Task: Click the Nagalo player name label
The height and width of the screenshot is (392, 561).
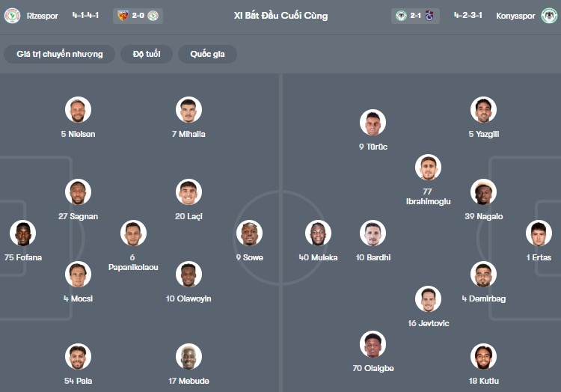Action: point(483,216)
